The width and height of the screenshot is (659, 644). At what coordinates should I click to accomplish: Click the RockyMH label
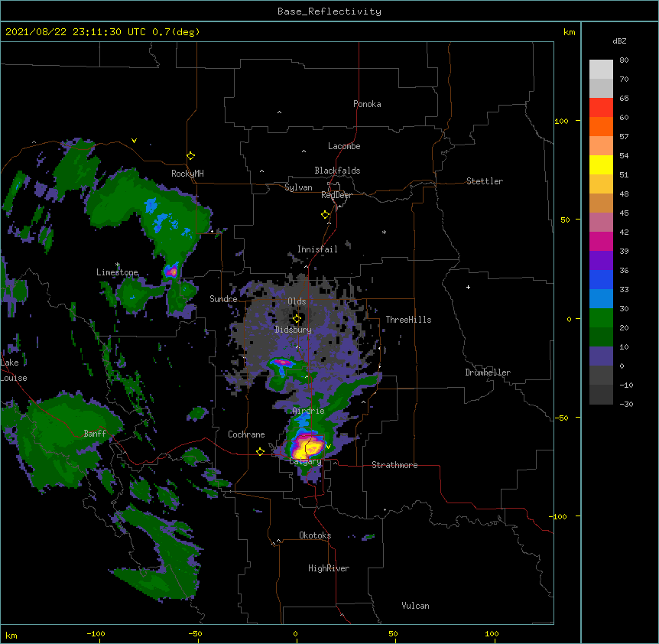pos(187,174)
